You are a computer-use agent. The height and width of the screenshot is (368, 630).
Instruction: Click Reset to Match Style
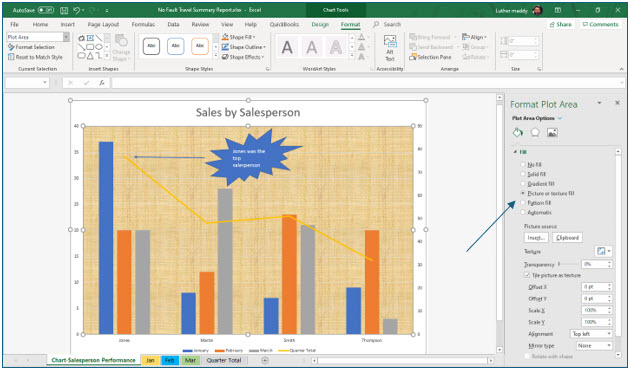(x=35, y=57)
